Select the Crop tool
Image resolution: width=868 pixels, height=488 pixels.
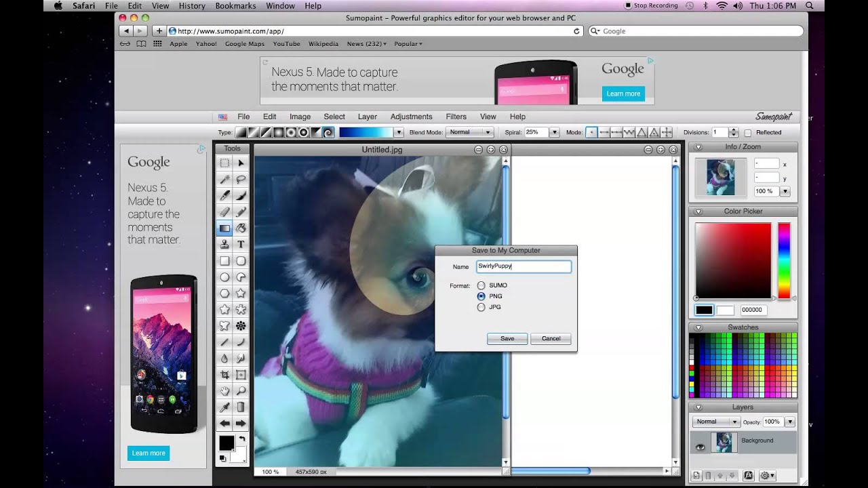pos(224,374)
